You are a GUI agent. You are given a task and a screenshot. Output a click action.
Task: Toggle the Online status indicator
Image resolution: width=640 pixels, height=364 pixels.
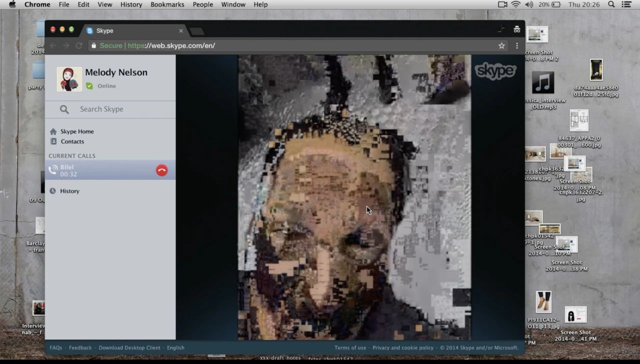tap(89, 86)
